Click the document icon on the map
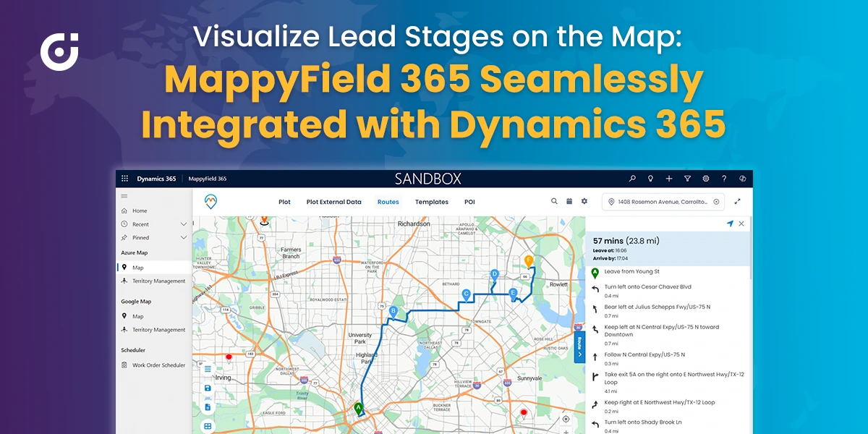Viewport: 868px width, 434px height. tap(208, 407)
